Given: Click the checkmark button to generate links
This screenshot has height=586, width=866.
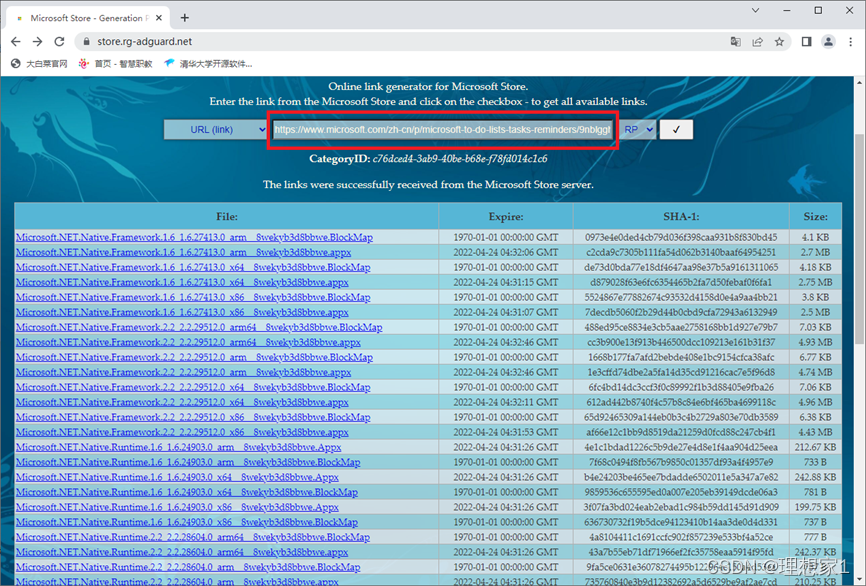Looking at the screenshot, I should click(x=676, y=129).
